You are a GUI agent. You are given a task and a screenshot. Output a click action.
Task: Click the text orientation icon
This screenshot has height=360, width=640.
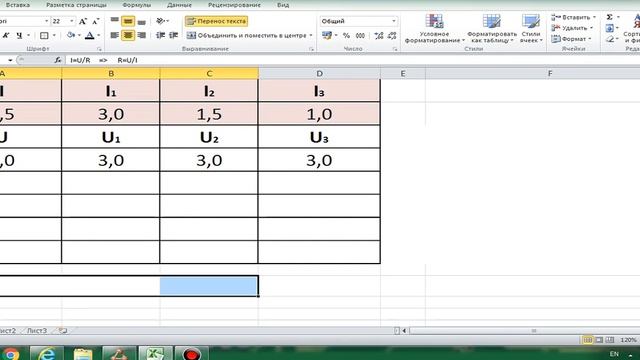point(160,21)
